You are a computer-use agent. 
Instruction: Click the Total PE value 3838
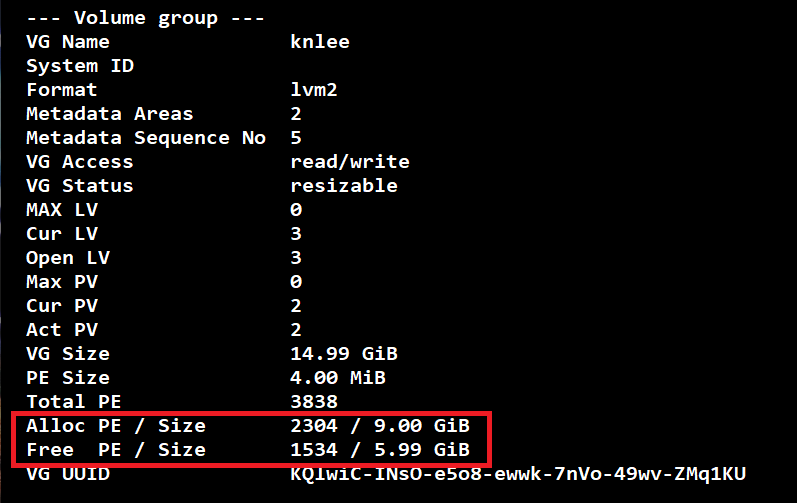click(x=314, y=402)
